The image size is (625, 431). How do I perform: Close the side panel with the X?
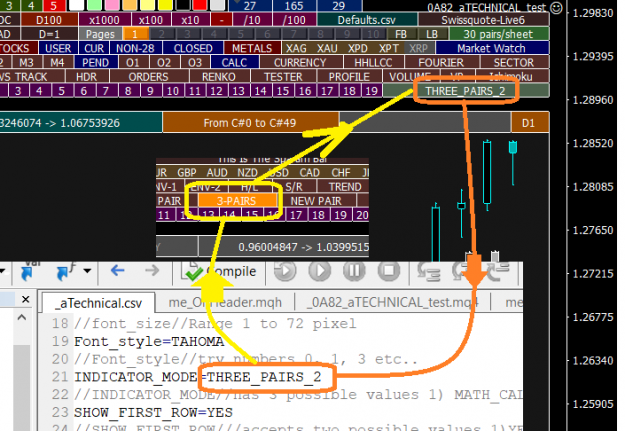tap(26, 299)
